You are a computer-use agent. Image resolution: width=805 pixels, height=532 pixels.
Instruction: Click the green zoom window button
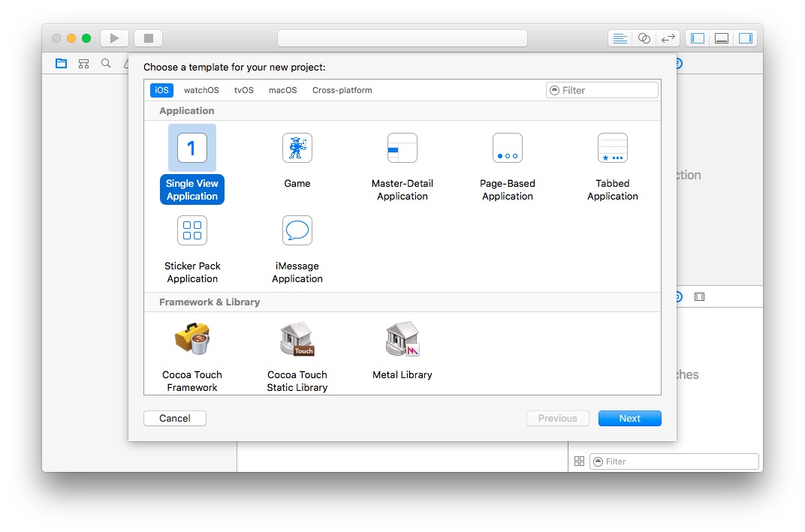pyautogui.click(x=86, y=38)
